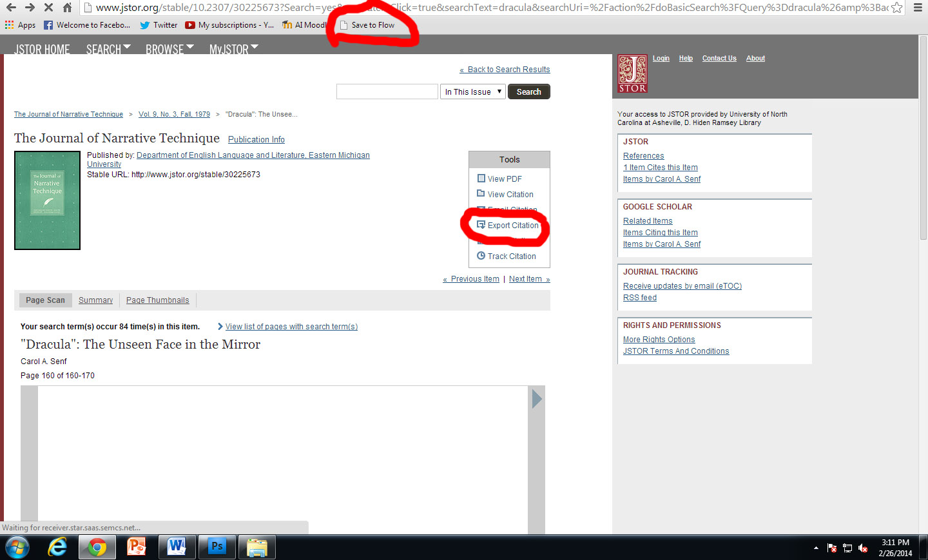Switch to the Summary tab

click(95, 300)
